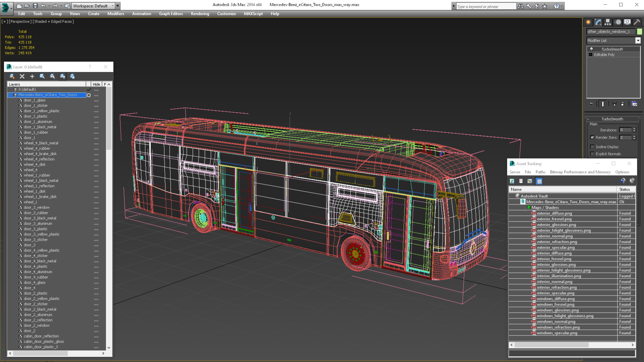Screen dimensions: 644x362
Task: Enable the Isoline Display checkbox
Action: (x=592, y=147)
